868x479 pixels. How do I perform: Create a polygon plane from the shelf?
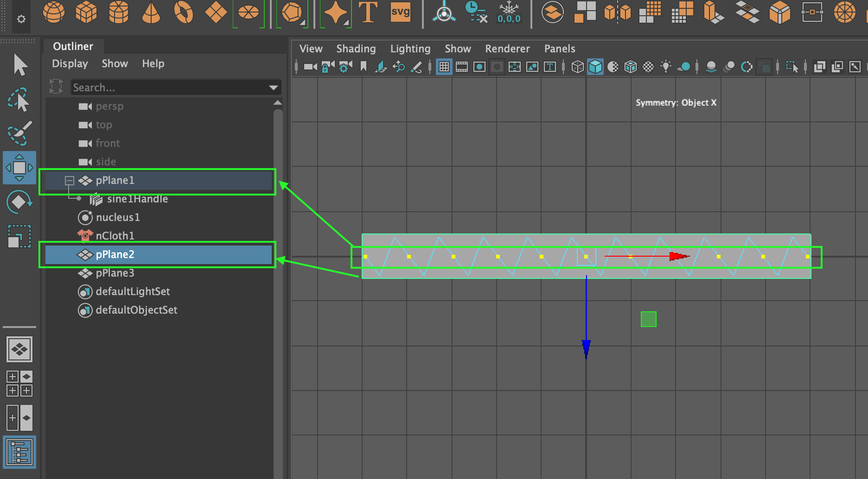tap(216, 12)
